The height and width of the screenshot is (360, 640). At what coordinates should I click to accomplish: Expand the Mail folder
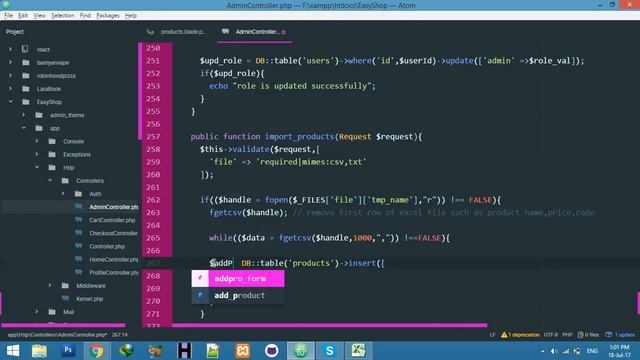point(37,312)
